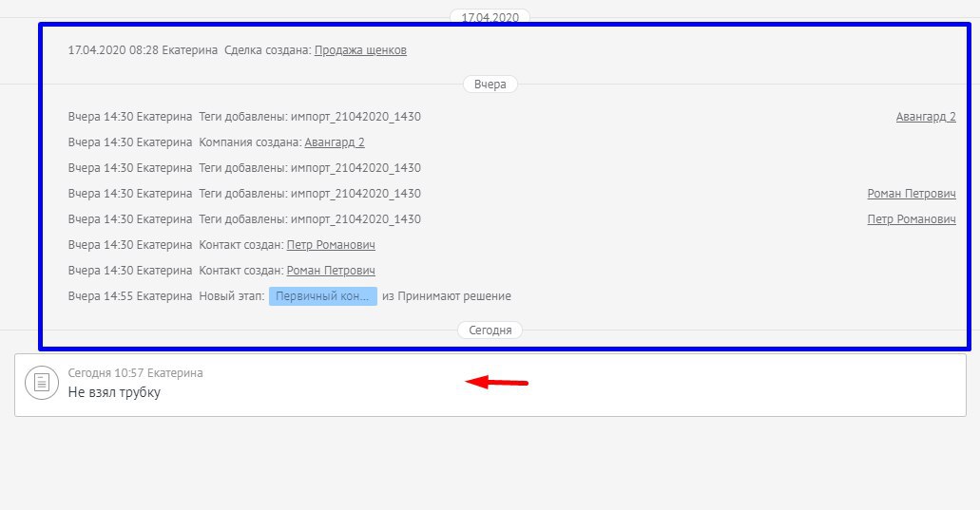Viewport: 980px width, 510px height.
Task: Select the note text Не взял трубку
Action: [x=114, y=392]
